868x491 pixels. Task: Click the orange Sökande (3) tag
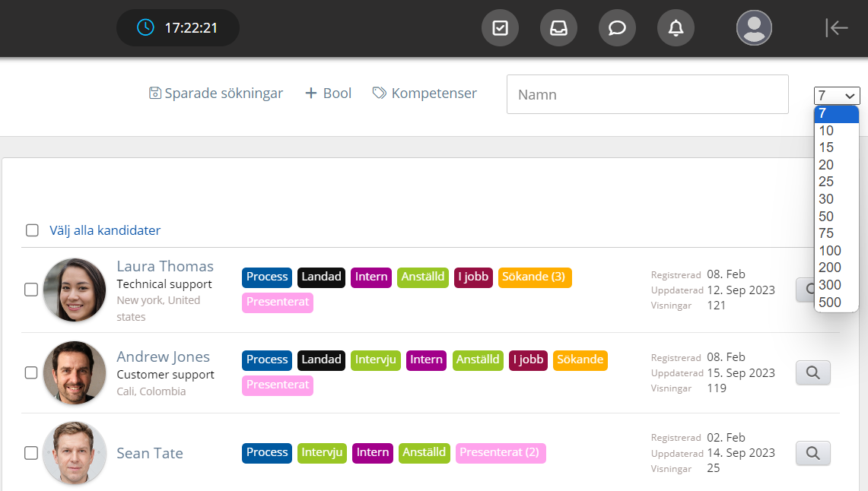[534, 277]
